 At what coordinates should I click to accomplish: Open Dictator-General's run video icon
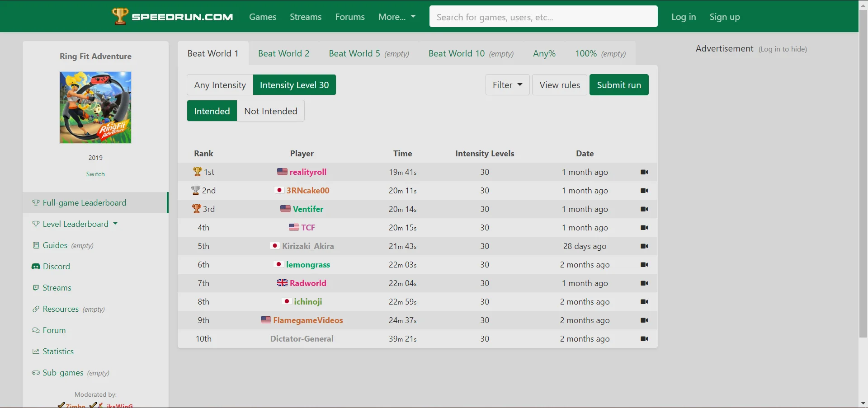[x=644, y=339]
